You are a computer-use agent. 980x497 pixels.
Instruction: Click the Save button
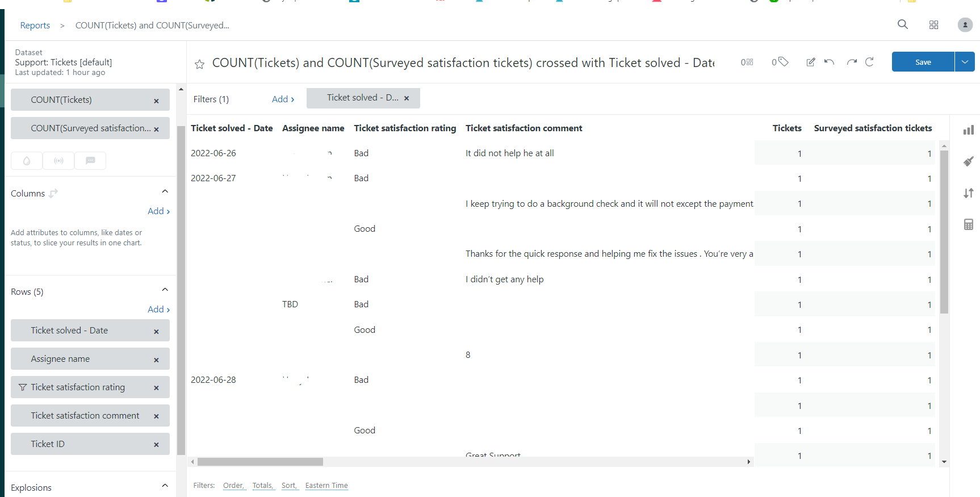pos(923,62)
